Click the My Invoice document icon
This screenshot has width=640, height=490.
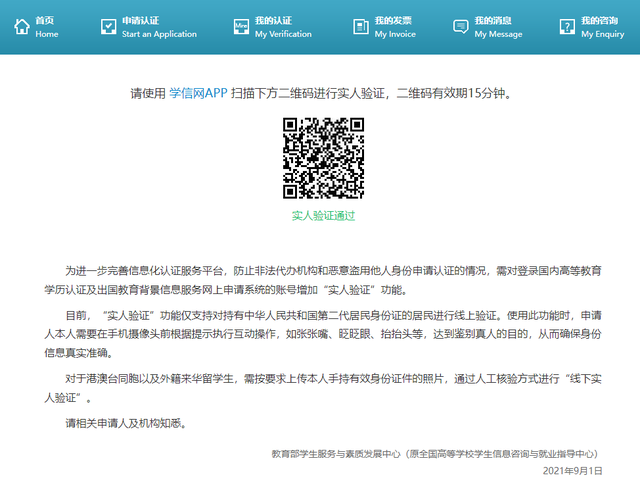[x=361, y=27]
